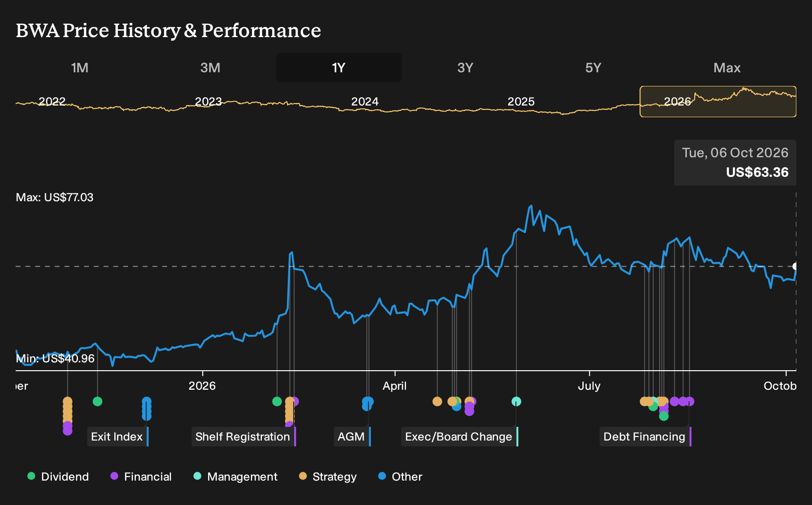
Task: Show the Max time range
Action: pyautogui.click(x=727, y=67)
